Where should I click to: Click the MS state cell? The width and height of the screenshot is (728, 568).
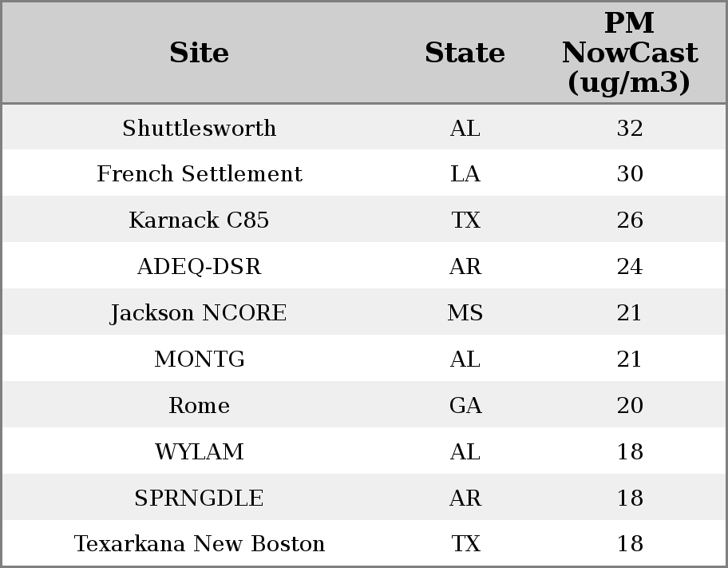click(465, 313)
